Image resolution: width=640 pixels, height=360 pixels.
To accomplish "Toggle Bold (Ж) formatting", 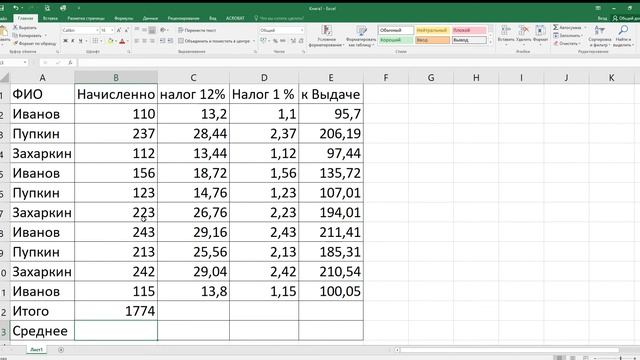I will pos(65,41).
